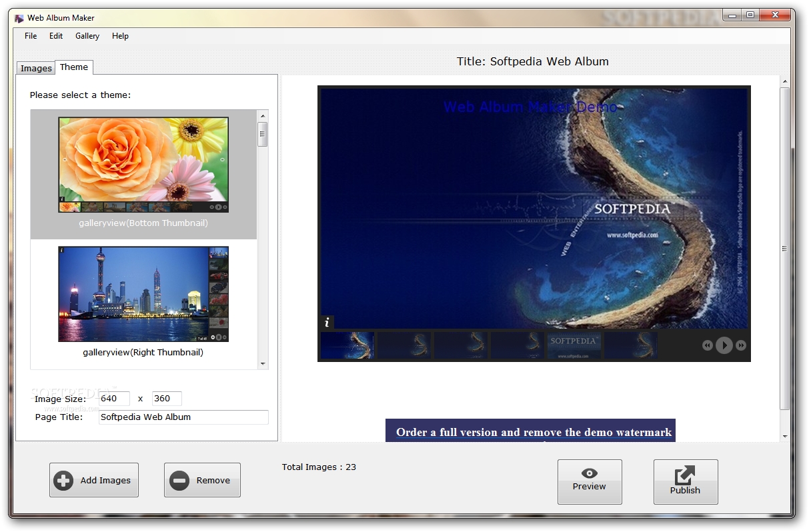Select the fourth filmstrip thumbnail in preview
Image resolution: width=809 pixels, height=532 pixels.
tap(518, 345)
